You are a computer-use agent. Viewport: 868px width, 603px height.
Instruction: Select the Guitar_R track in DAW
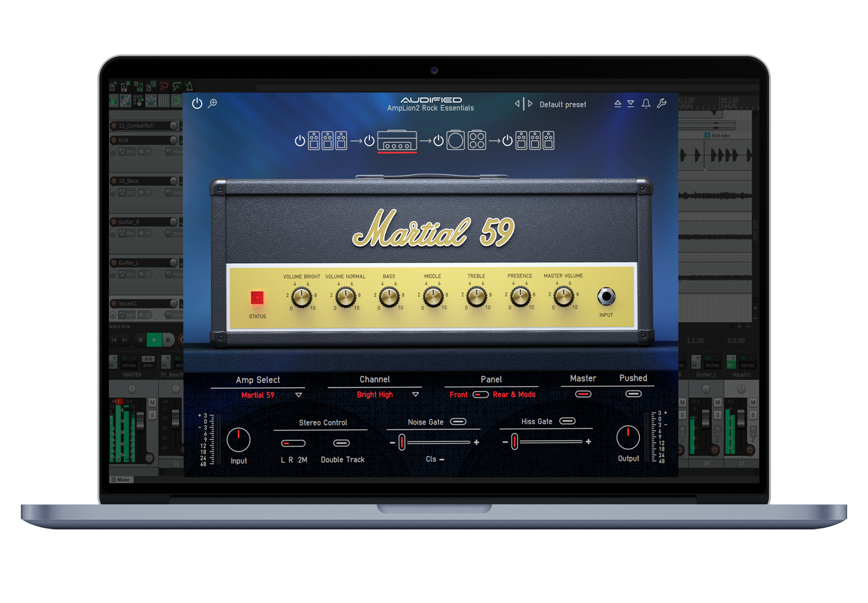pyautogui.click(x=129, y=222)
